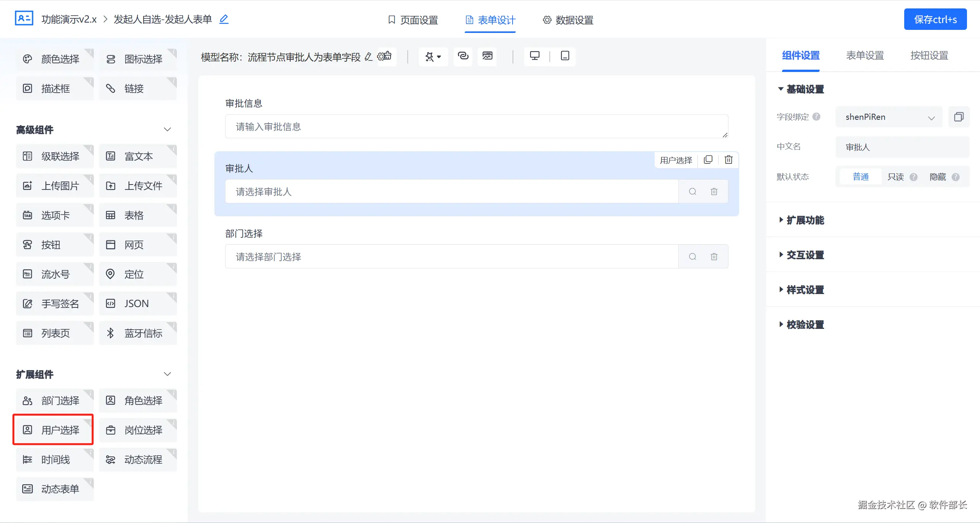Image resolution: width=980 pixels, height=523 pixels.
Task: Collapse the 高级组件 component group
Action: (167, 129)
